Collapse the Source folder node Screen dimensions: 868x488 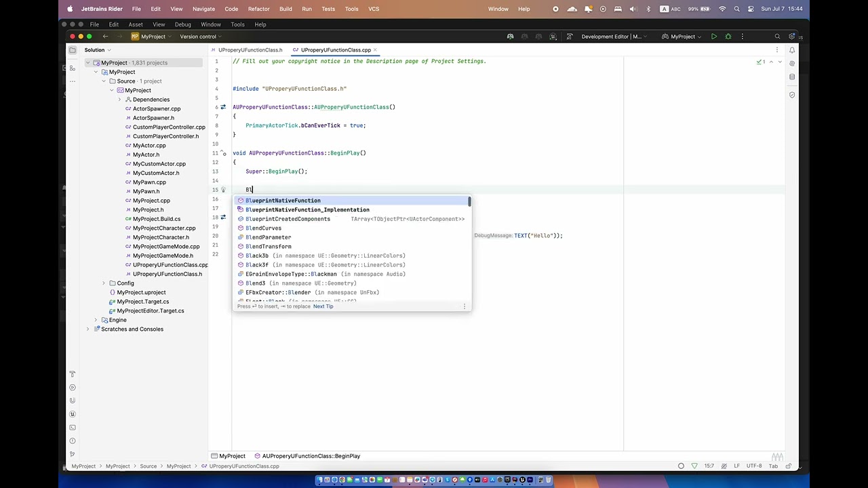click(x=104, y=81)
